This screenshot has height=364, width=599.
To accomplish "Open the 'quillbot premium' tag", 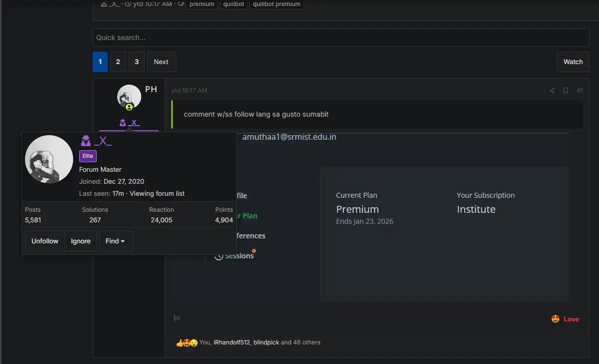I will [x=276, y=4].
